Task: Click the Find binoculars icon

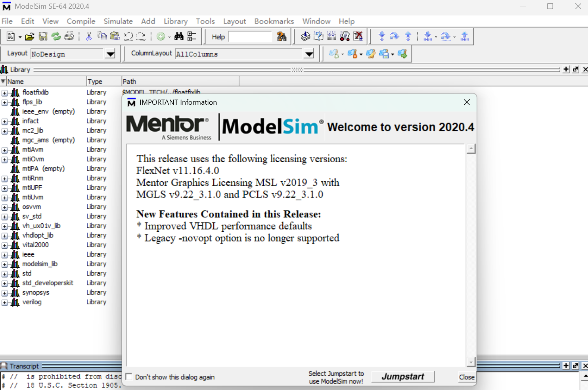Action: (x=179, y=37)
